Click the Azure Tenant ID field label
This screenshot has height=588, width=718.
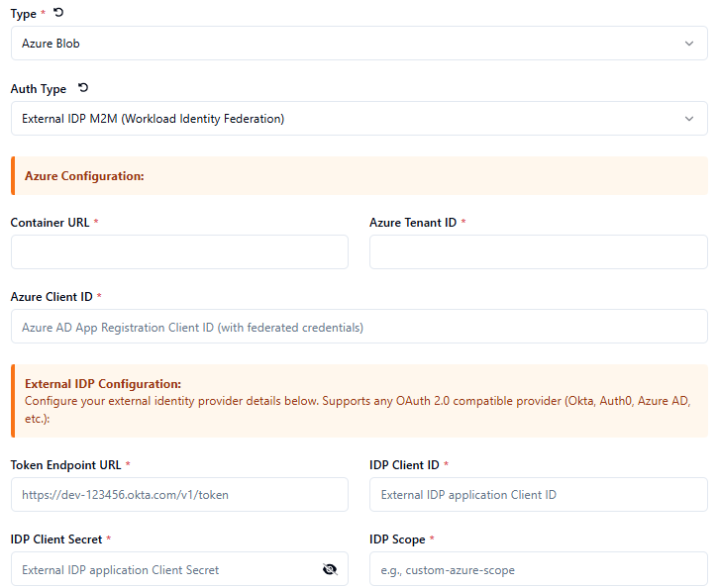click(413, 223)
